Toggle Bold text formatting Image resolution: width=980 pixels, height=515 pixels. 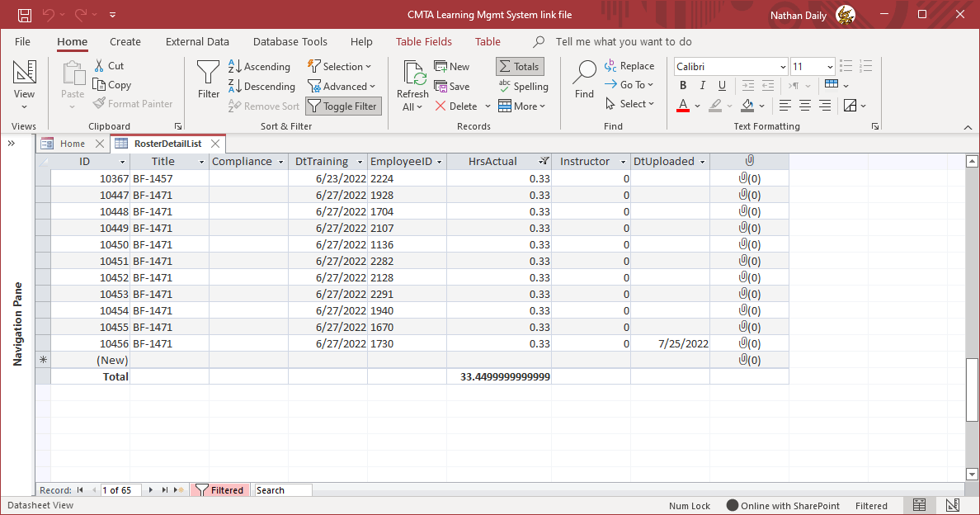point(683,85)
